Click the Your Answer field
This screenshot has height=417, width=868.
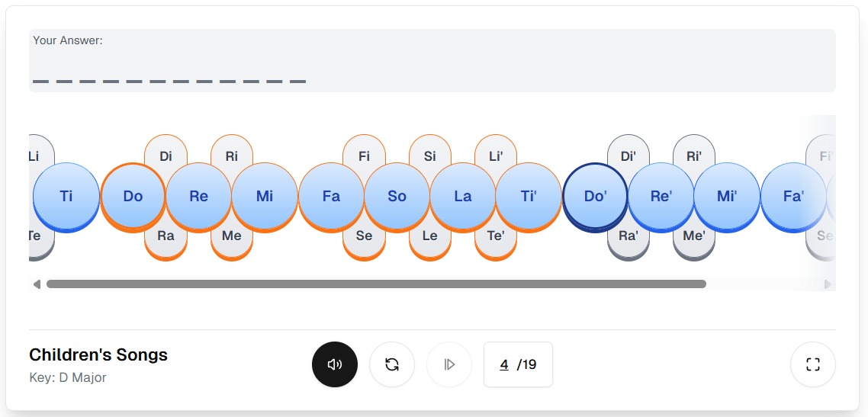coord(432,61)
